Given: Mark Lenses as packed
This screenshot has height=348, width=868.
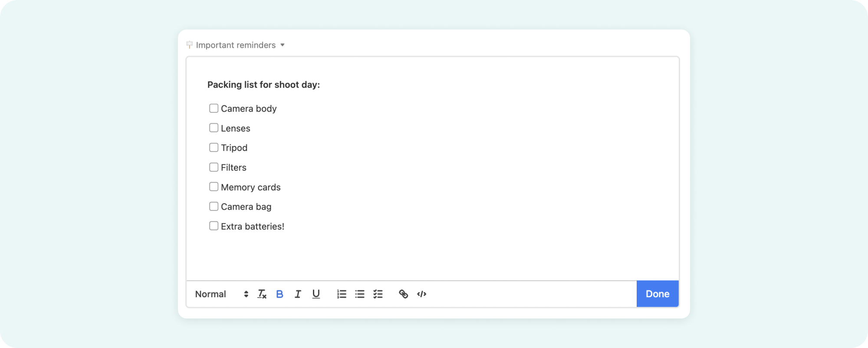Looking at the screenshot, I should [x=214, y=128].
